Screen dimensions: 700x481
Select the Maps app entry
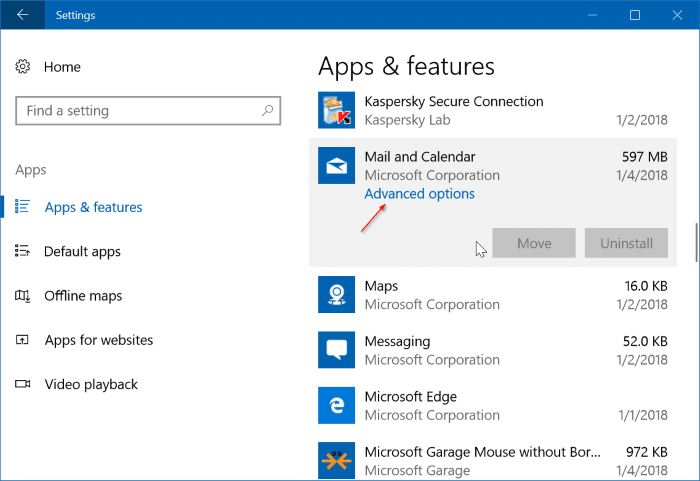coord(493,294)
